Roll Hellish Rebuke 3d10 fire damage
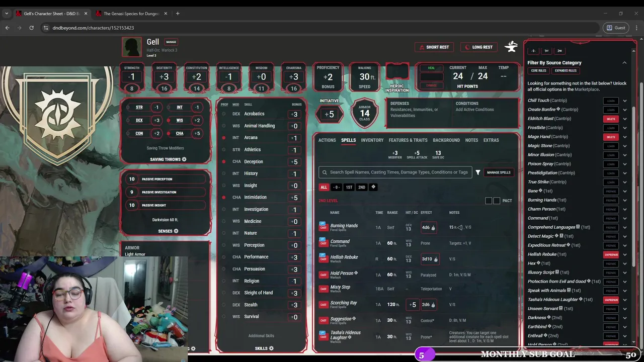The width and height of the screenshot is (644, 362). coord(429,259)
